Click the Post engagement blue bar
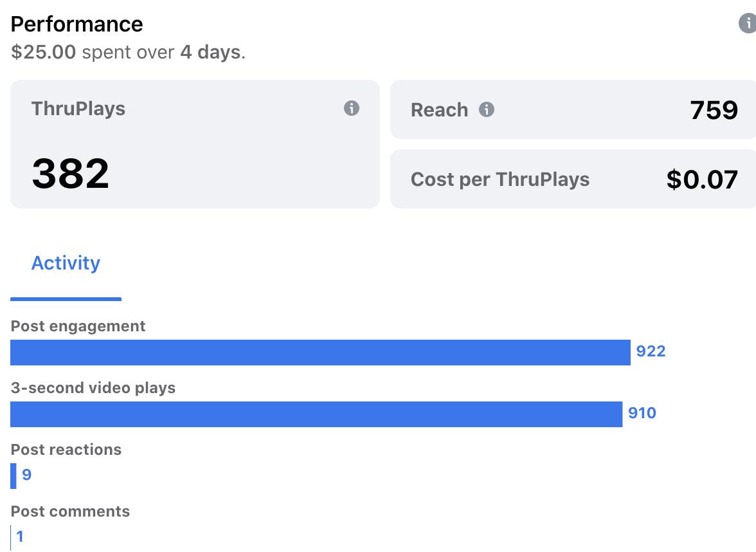756x552 pixels. 320,353
